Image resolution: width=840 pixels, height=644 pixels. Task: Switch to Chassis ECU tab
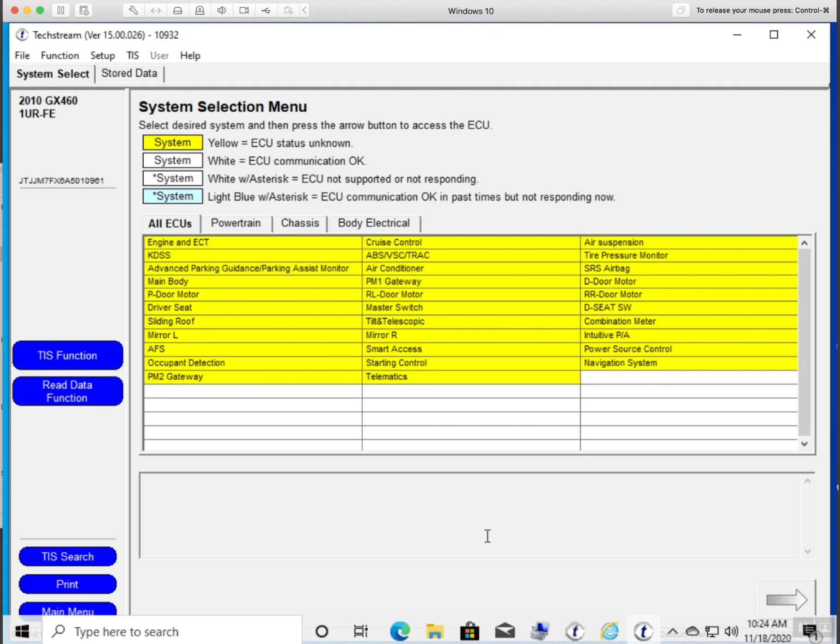point(300,223)
